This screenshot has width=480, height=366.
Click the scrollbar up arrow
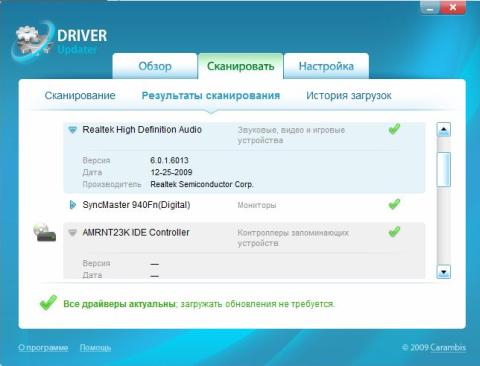(x=444, y=129)
